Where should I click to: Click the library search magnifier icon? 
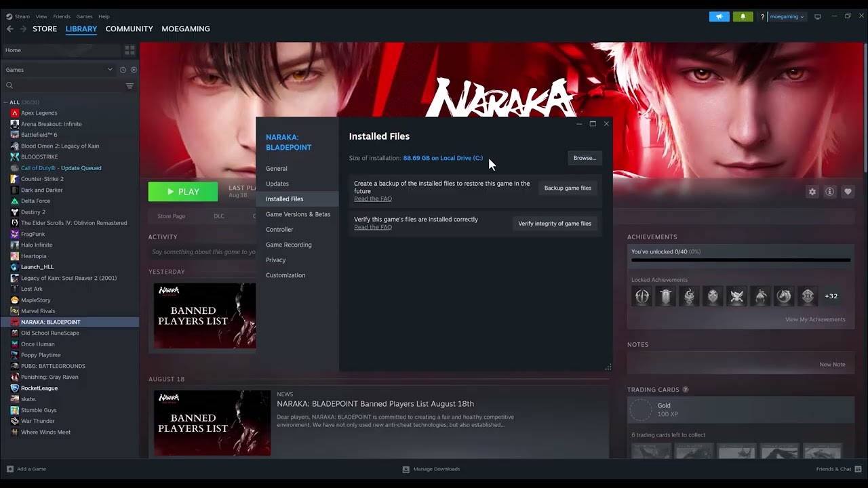click(x=9, y=85)
